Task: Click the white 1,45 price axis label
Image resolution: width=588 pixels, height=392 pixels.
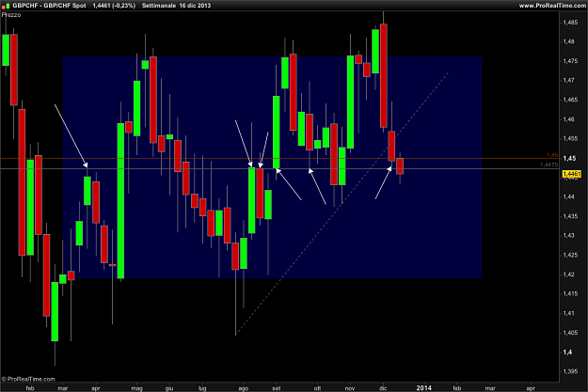Action: tap(569, 159)
